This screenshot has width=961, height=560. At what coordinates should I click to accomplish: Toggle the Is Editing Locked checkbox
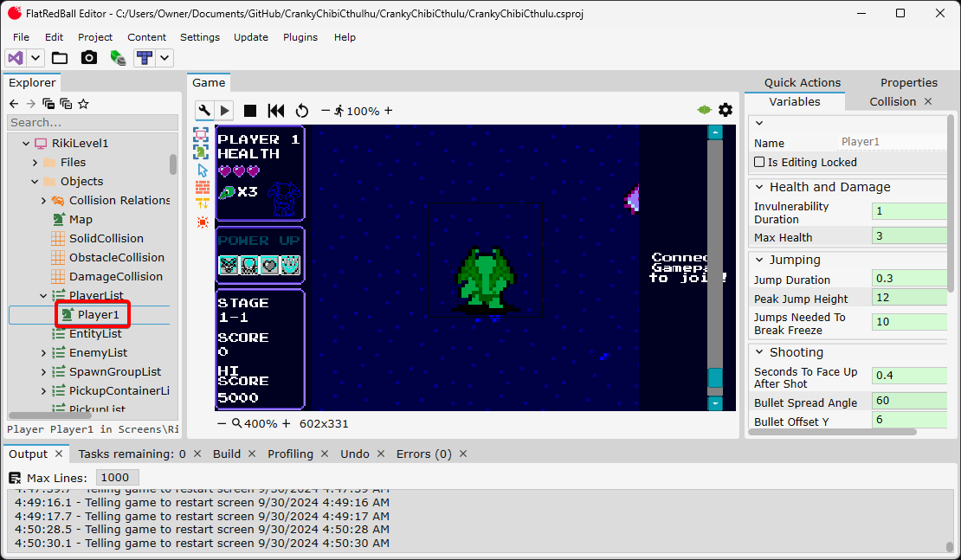point(759,162)
